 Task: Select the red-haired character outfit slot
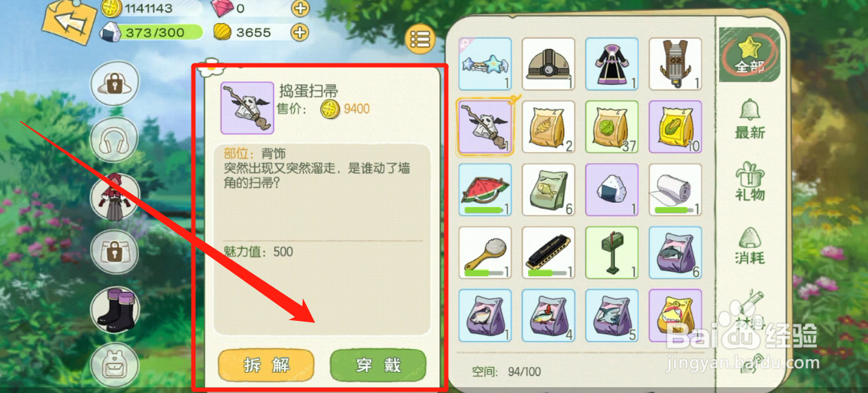[x=114, y=197]
